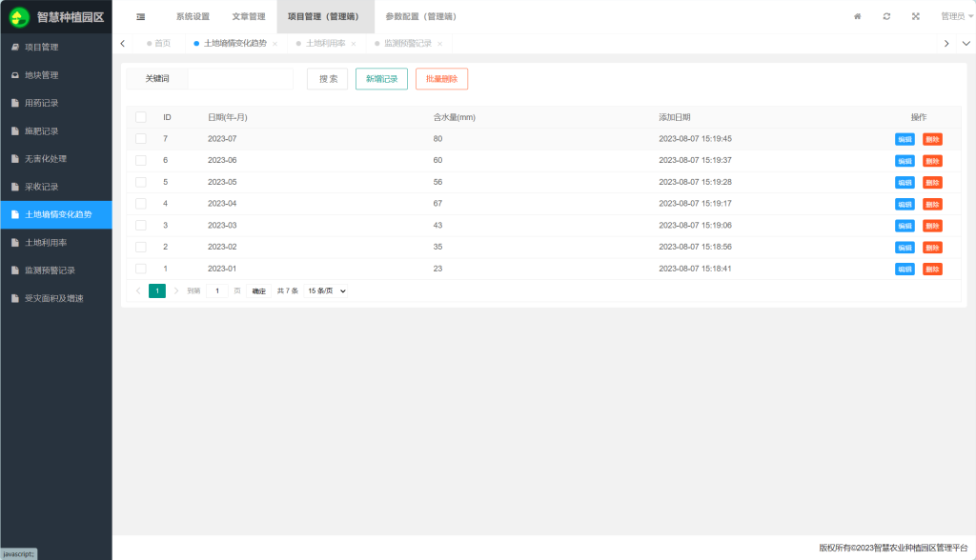The image size is (976, 560).
Task: Open 用药记录 in the sidebar
Action: (x=42, y=103)
